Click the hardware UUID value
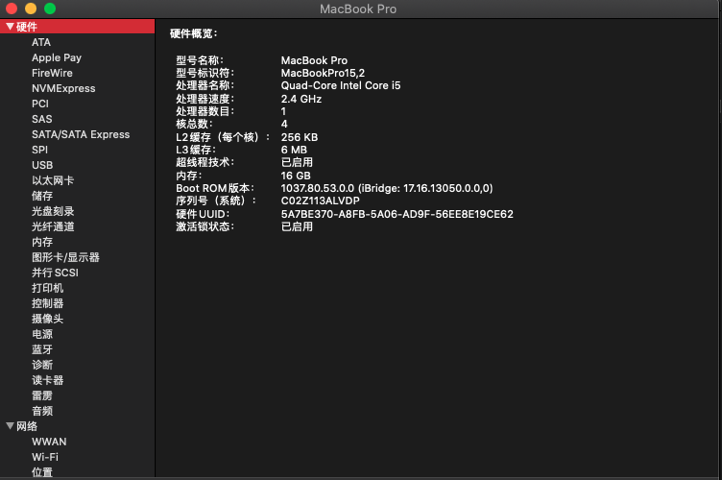 pyautogui.click(x=397, y=214)
